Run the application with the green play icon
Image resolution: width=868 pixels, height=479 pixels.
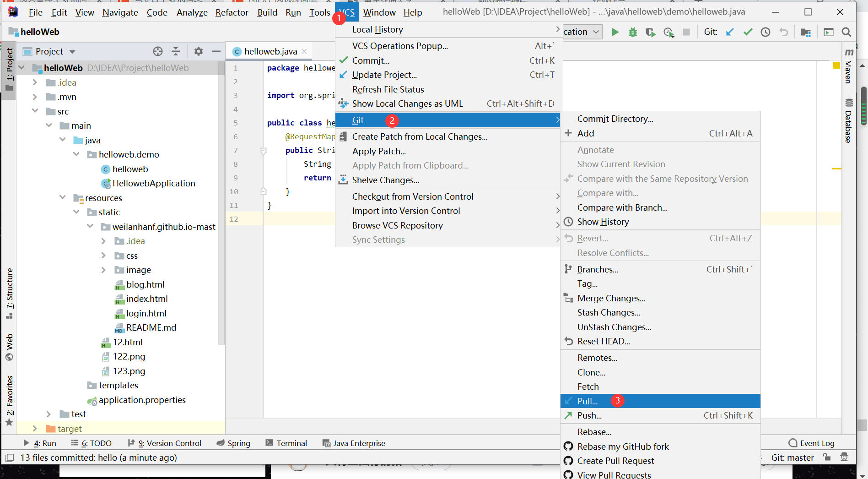pyautogui.click(x=615, y=32)
